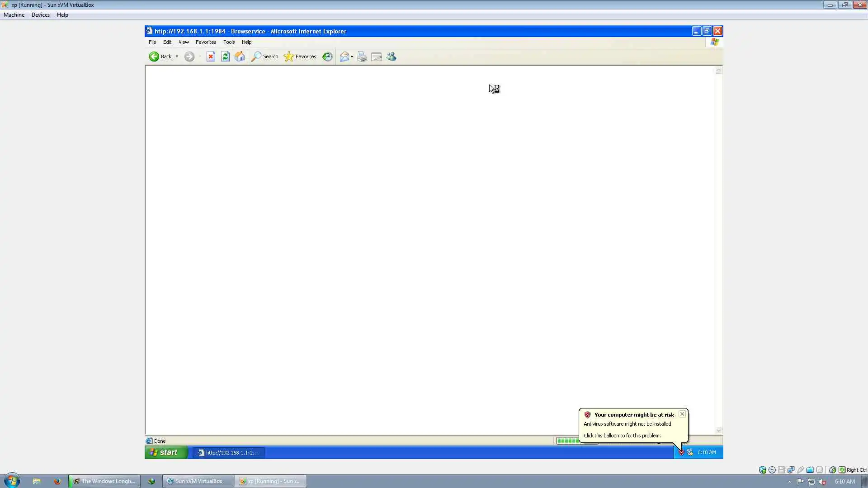This screenshot has height=488, width=868.
Task: Click the page loading progress bar
Action: pos(567,441)
